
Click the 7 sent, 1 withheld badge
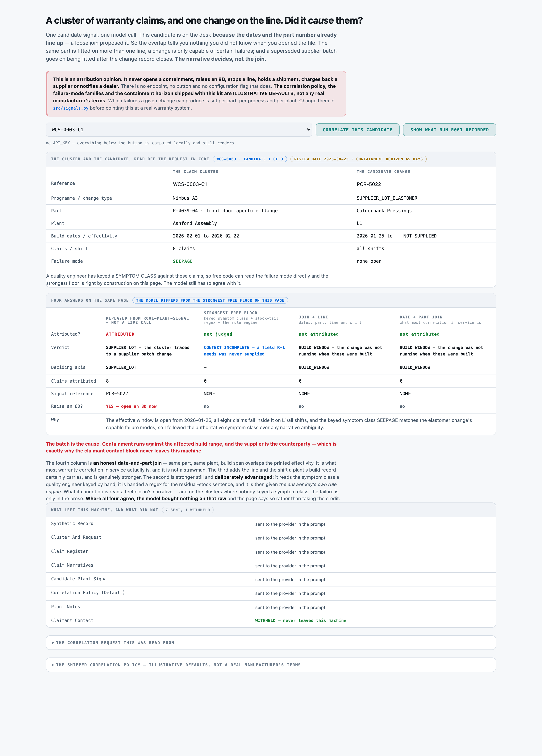pos(188,510)
